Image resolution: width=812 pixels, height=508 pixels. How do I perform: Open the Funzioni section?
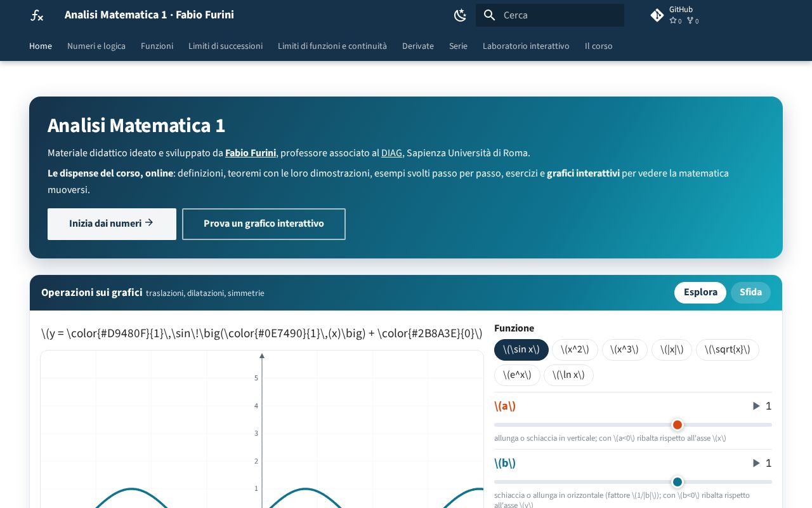[x=157, y=46]
